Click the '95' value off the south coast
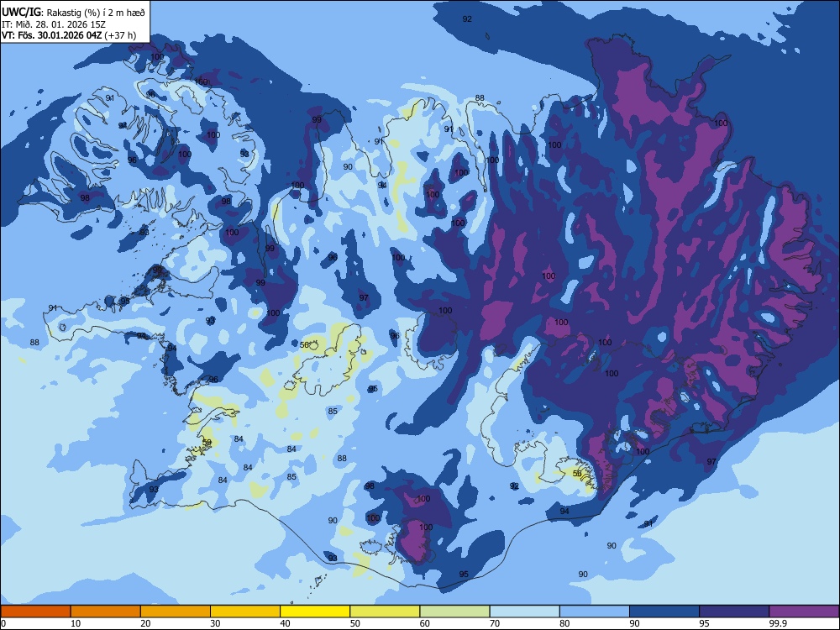The width and height of the screenshot is (840, 630). tap(464, 575)
